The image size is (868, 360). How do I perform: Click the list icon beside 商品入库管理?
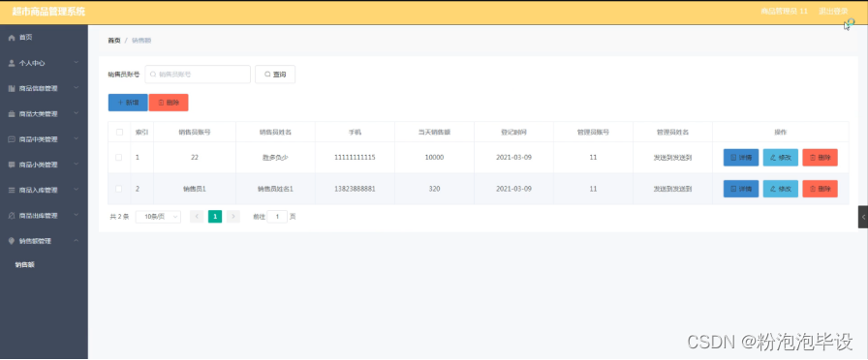pos(12,191)
